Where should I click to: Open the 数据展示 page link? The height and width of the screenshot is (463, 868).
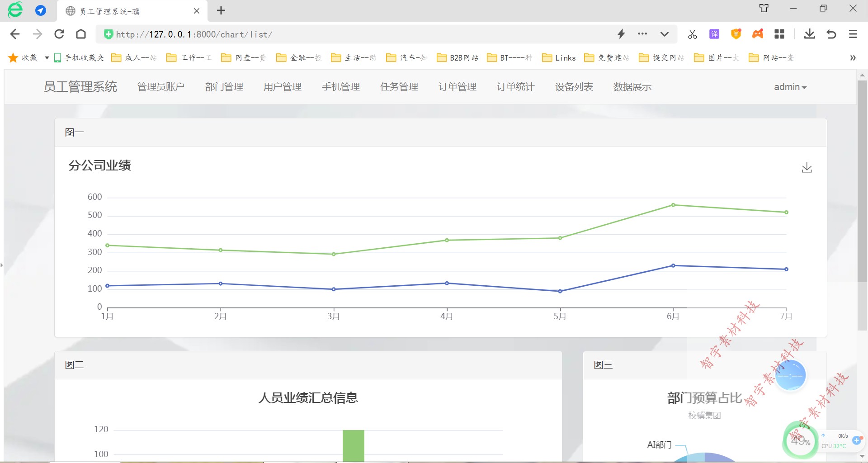(632, 87)
